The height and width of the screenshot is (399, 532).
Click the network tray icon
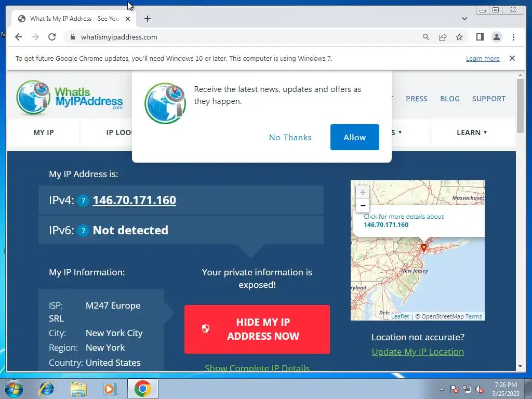[x=467, y=389]
